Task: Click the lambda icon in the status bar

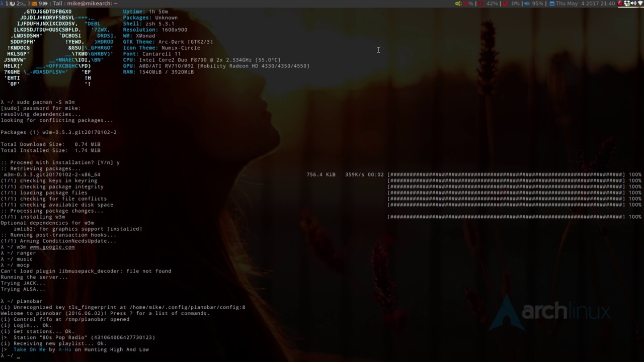Action: point(2,4)
